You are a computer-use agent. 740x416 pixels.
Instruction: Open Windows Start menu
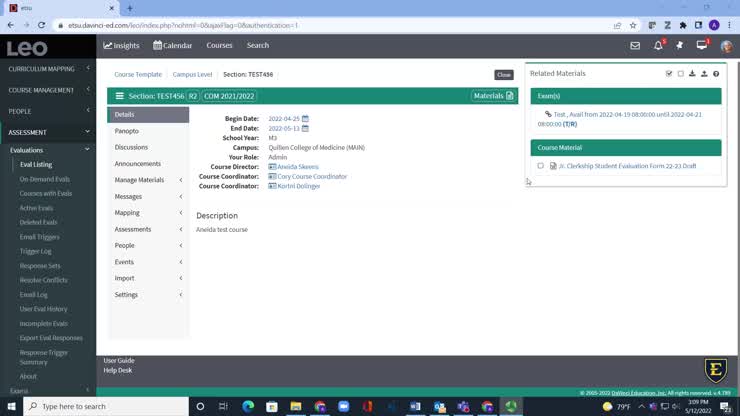click(x=11, y=407)
